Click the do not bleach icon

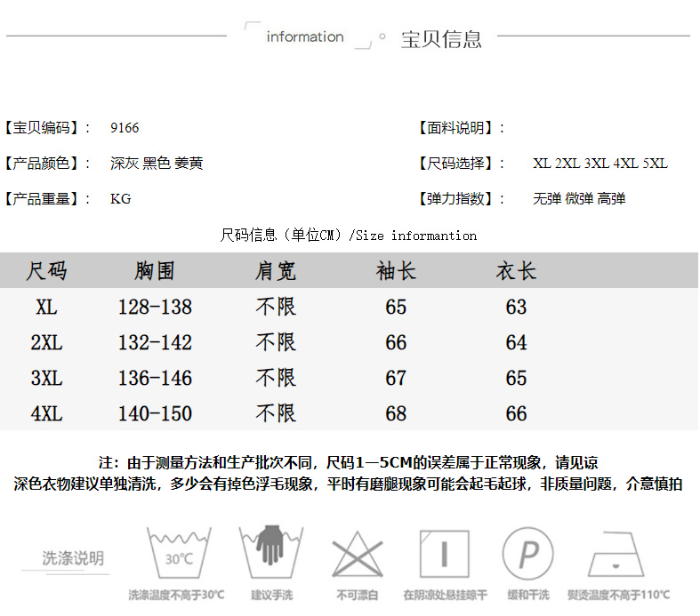(x=358, y=554)
